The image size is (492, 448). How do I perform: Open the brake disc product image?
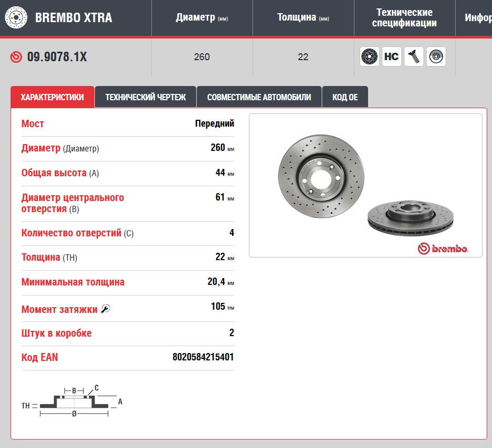365,186
